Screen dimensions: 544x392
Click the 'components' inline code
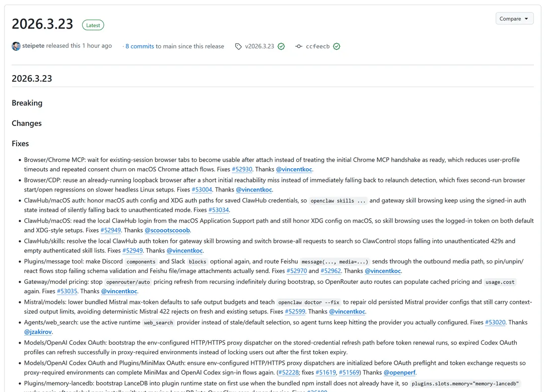coord(141,262)
